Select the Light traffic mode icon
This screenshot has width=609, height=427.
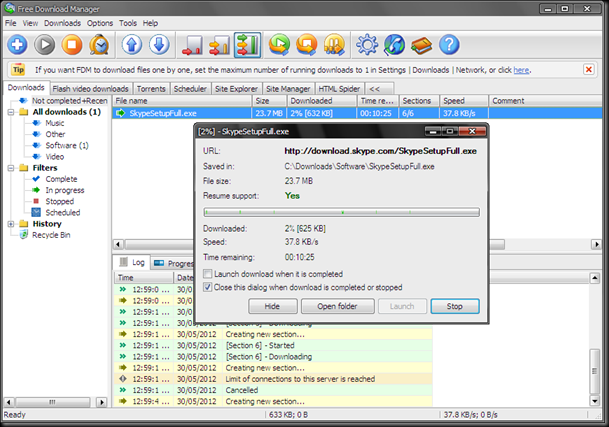[x=192, y=45]
